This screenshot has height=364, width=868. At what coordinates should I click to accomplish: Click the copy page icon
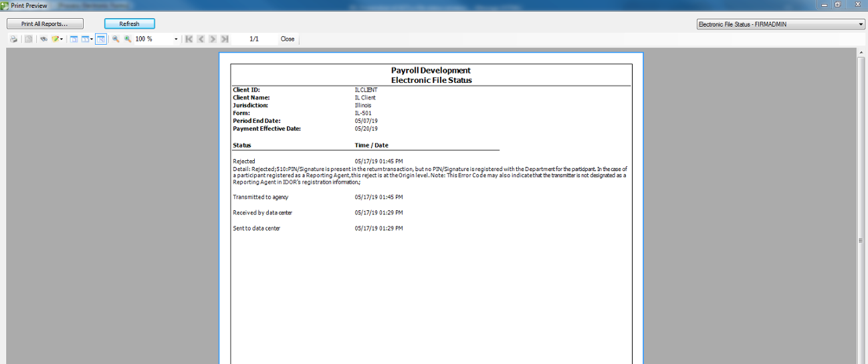click(29, 39)
